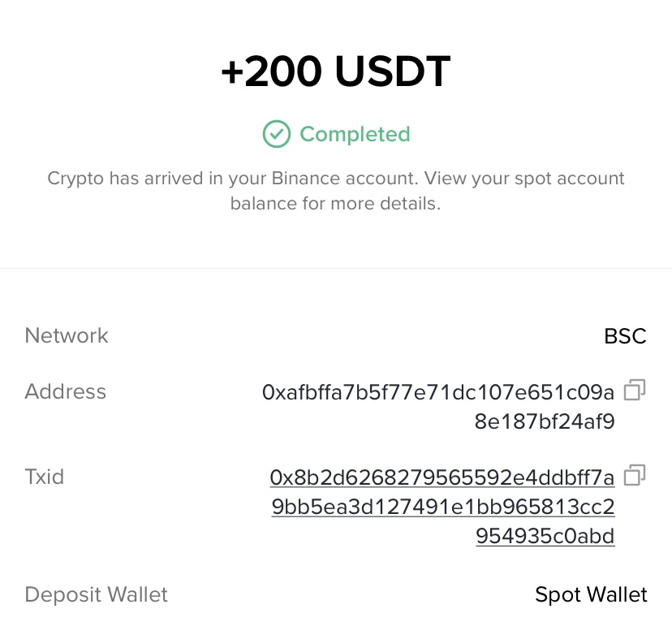Select the Spot Wallet value
The image size is (672, 626).
(x=591, y=595)
